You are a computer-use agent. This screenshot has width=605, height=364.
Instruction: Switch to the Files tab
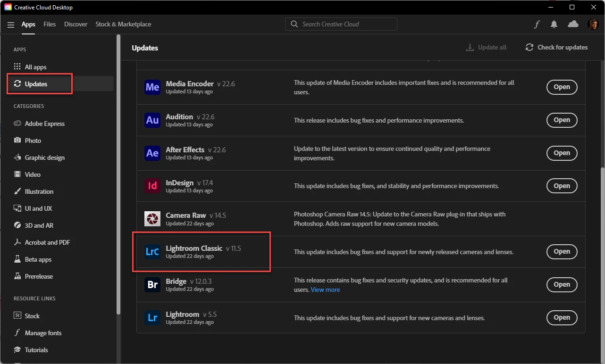(x=50, y=24)
